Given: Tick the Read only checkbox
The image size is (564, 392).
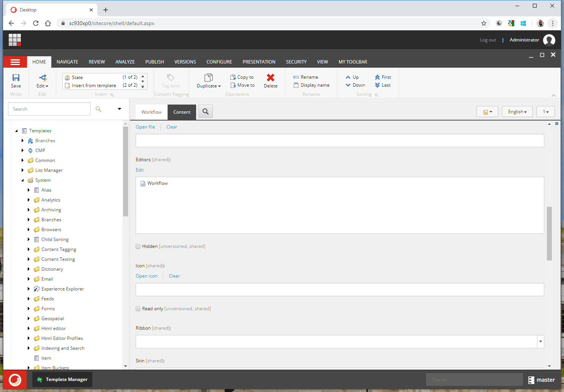Looking at the screenshot, I should tap(138, 309).
